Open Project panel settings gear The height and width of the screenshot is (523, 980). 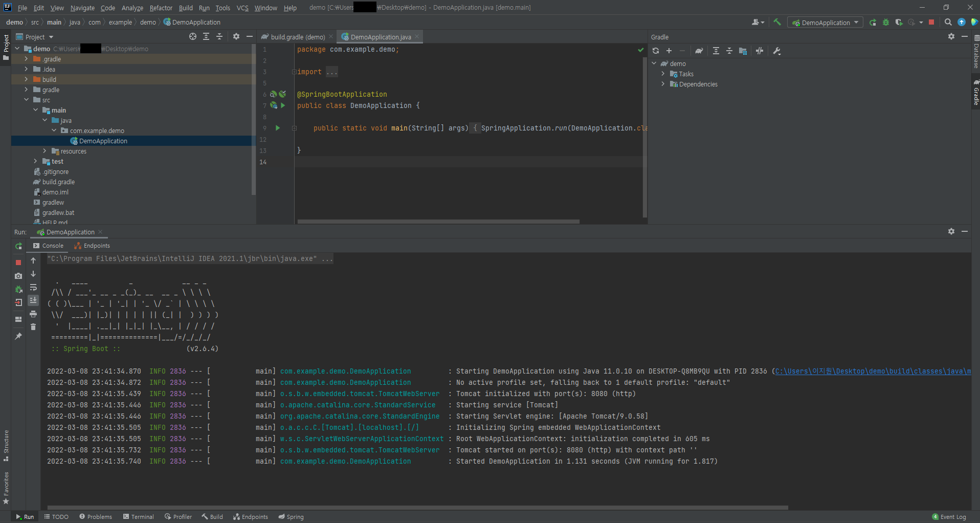pos(236,36)
